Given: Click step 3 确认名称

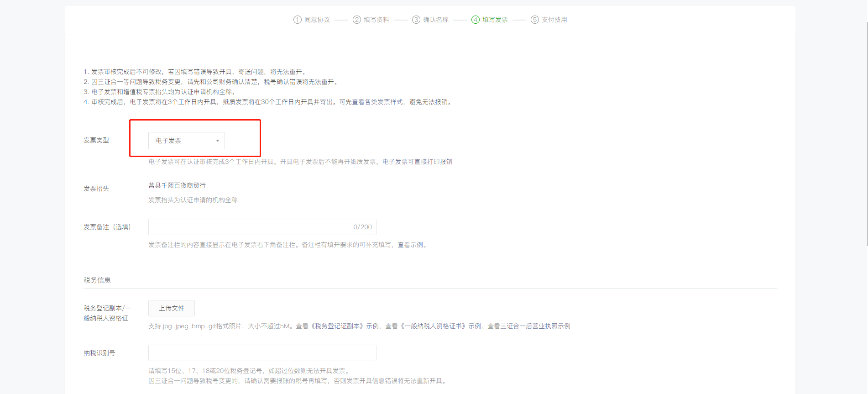Looking at the screenshot, I should pyautogui.click(x=430, y=20).
